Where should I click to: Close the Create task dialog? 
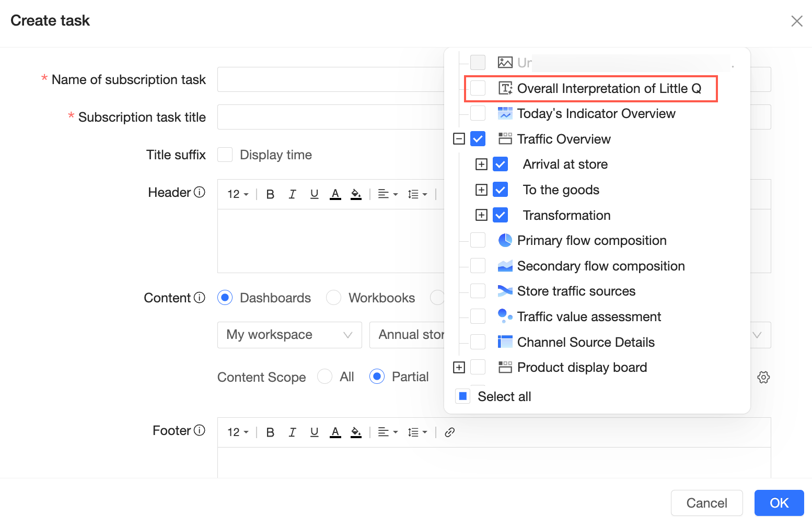(797, 21)
